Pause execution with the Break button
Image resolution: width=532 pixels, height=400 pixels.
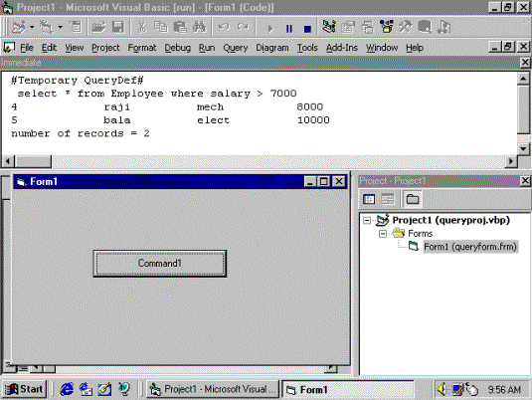pyautogui.click(x=289, y=28)
